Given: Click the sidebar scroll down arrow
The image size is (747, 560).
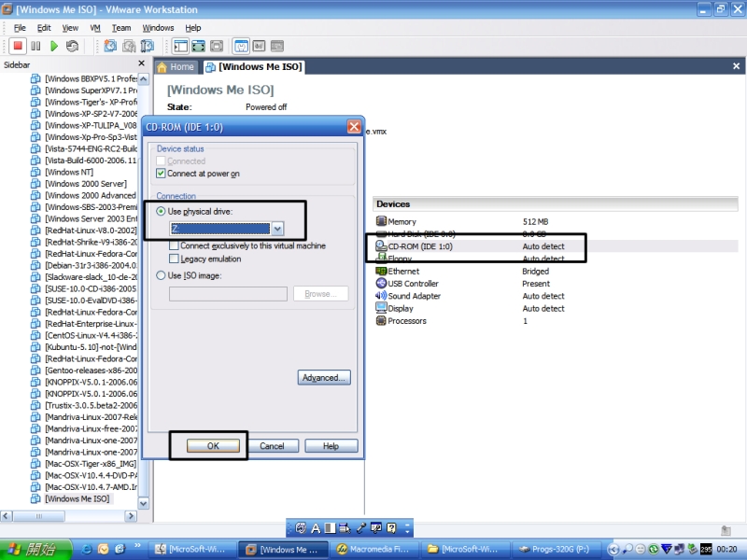Looking at the screenshot, I should tap(144, 503).
